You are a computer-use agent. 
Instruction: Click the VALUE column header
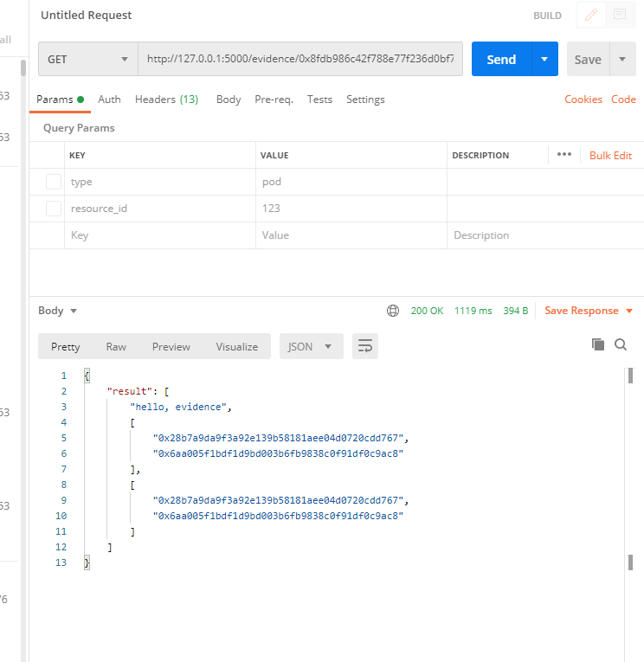(x=274, y=156)
